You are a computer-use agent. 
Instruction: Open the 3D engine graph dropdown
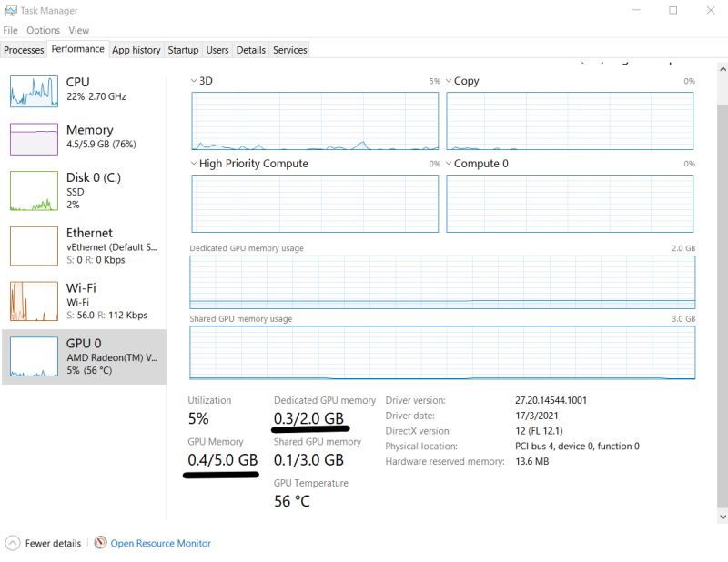(x=194, y=80)
